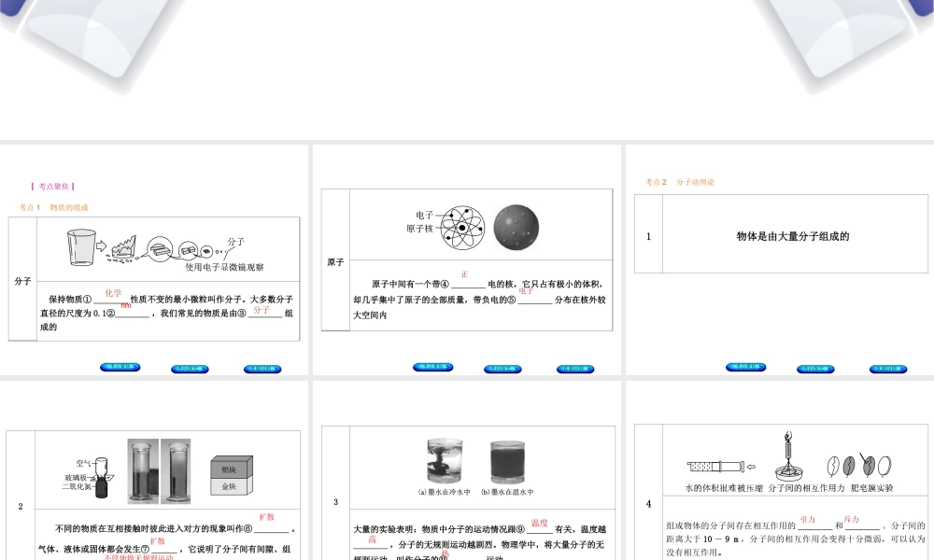
Task: Click the 铅块 金块 block illustration
Action: coord(232,476)
